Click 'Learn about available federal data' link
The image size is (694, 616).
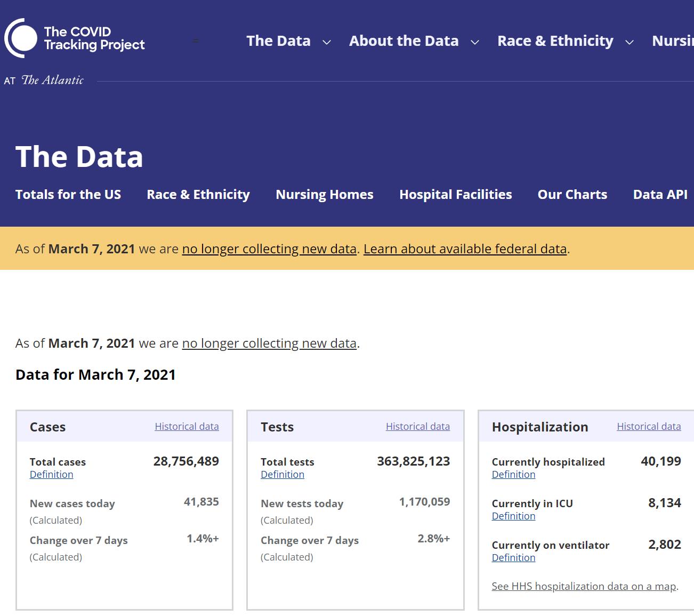coord(465,249)
